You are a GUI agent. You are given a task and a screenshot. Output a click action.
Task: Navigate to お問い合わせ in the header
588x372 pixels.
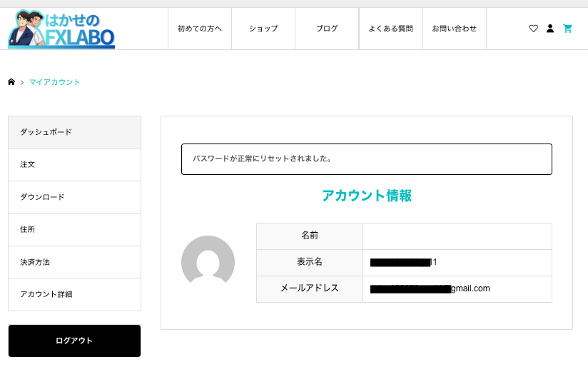(x=455, y=29)
